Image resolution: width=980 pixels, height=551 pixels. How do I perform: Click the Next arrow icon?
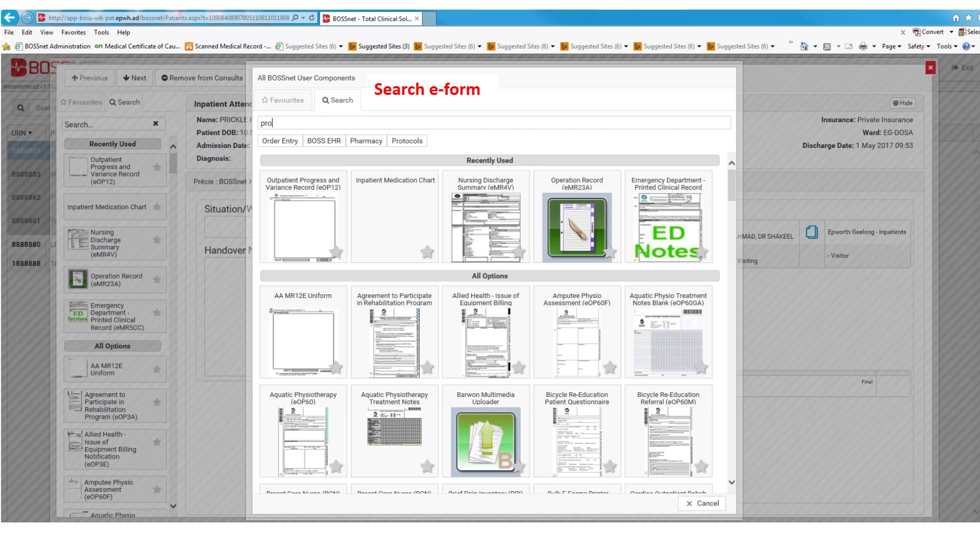point(126,78)
